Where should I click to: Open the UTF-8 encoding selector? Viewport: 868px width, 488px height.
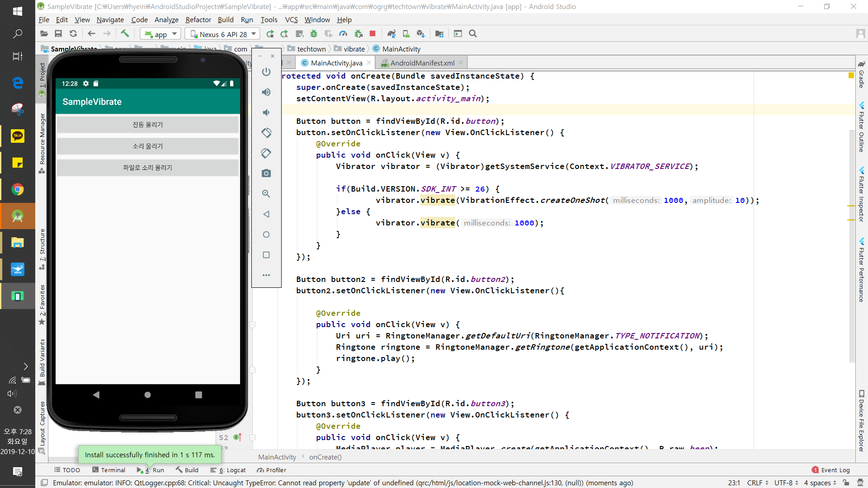786,483
